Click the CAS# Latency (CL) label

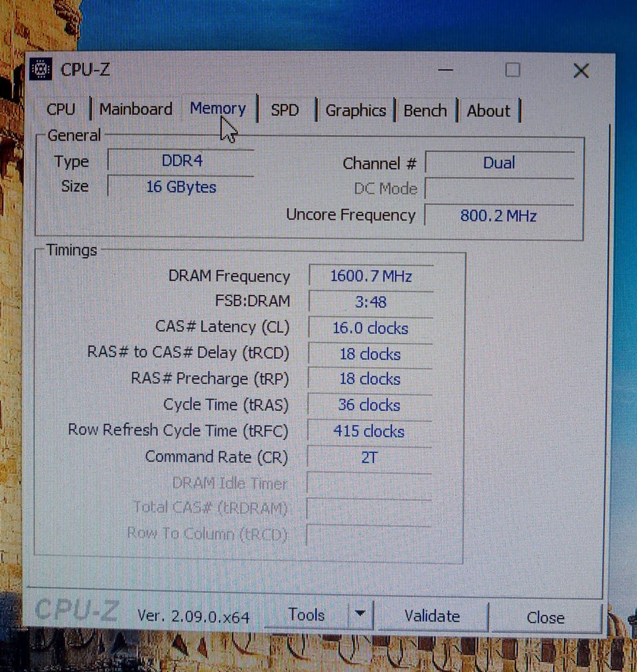(x=222, y=327)
